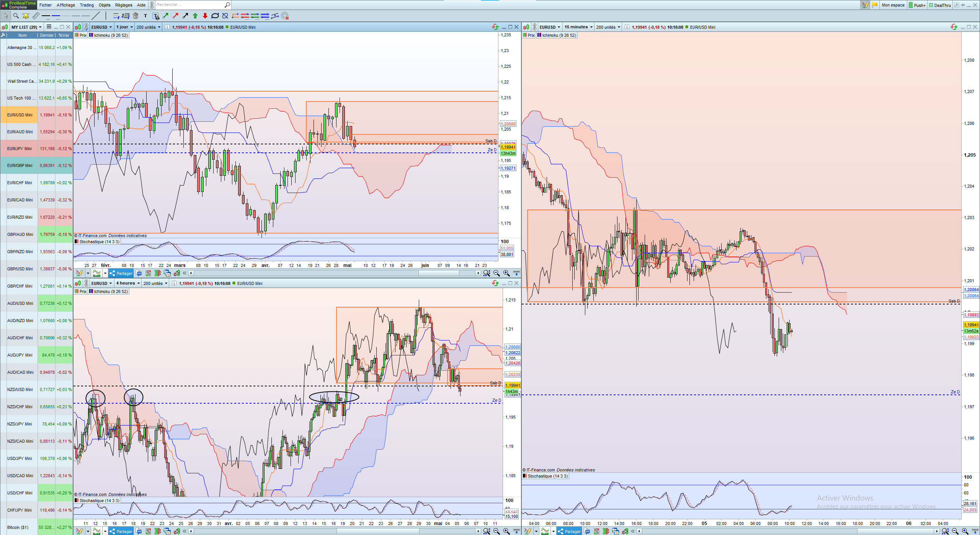Click the Mon espace button
The image size is (980, 535).
pos(893,5)
